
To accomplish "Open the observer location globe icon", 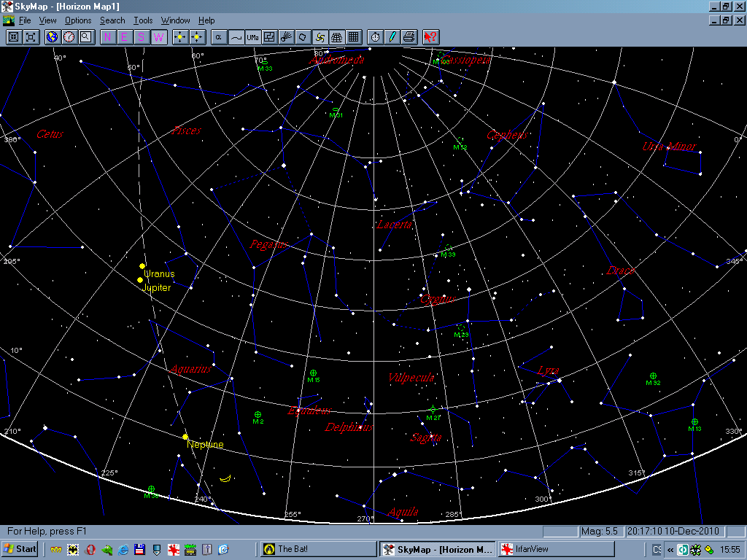I will 52,37.
